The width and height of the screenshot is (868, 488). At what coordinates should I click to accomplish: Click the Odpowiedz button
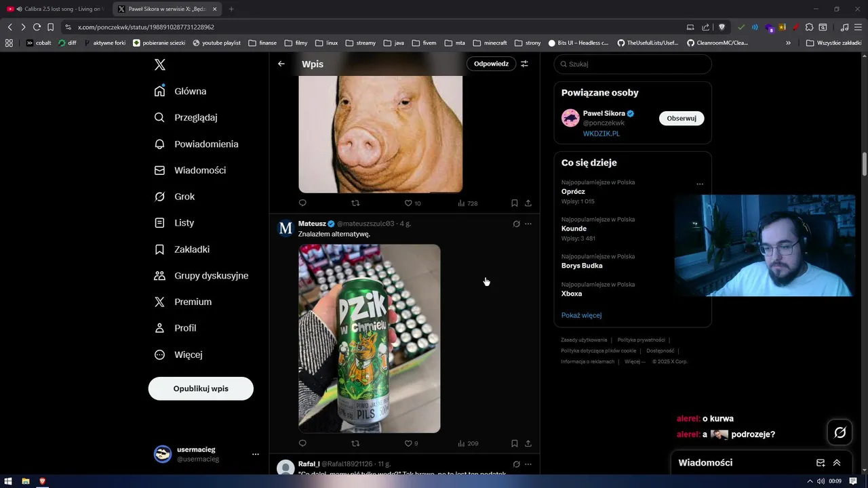tap(491, 64)
